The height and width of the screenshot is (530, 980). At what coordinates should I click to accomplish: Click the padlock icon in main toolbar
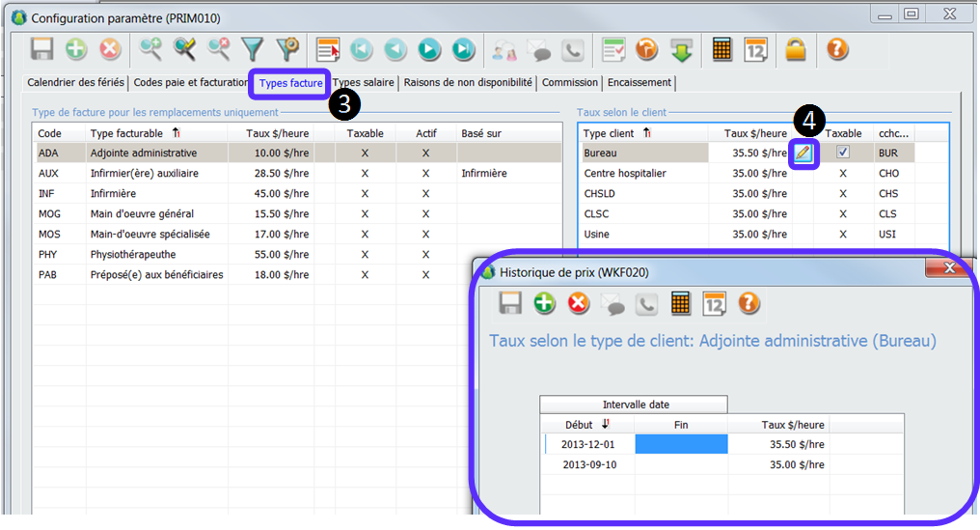[795, 49]
